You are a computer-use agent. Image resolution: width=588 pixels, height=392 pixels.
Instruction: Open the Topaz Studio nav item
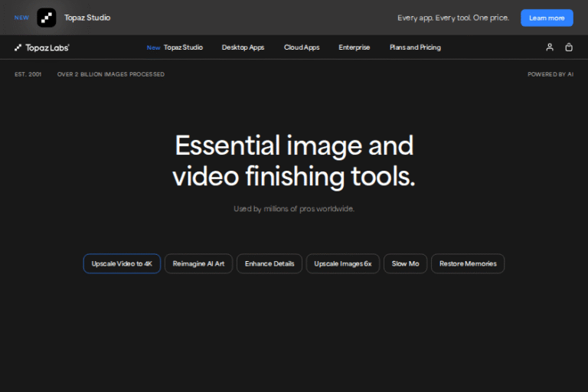(183, 47)
